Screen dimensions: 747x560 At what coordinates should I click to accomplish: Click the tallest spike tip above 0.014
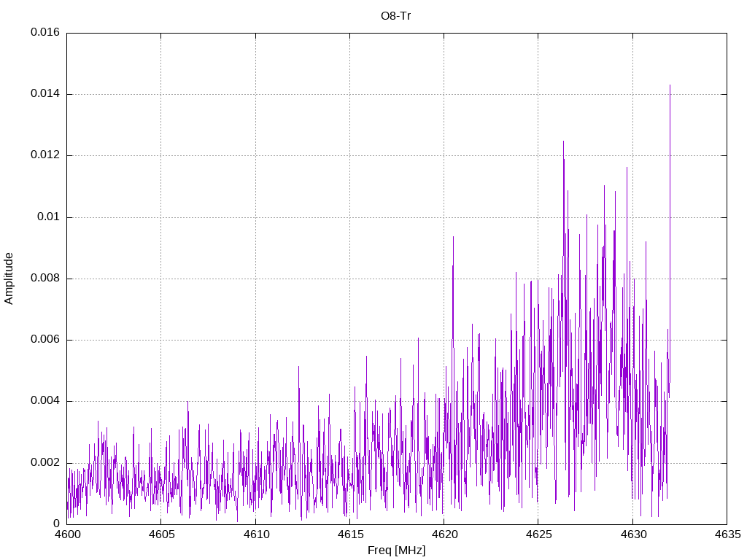(670, 86)
